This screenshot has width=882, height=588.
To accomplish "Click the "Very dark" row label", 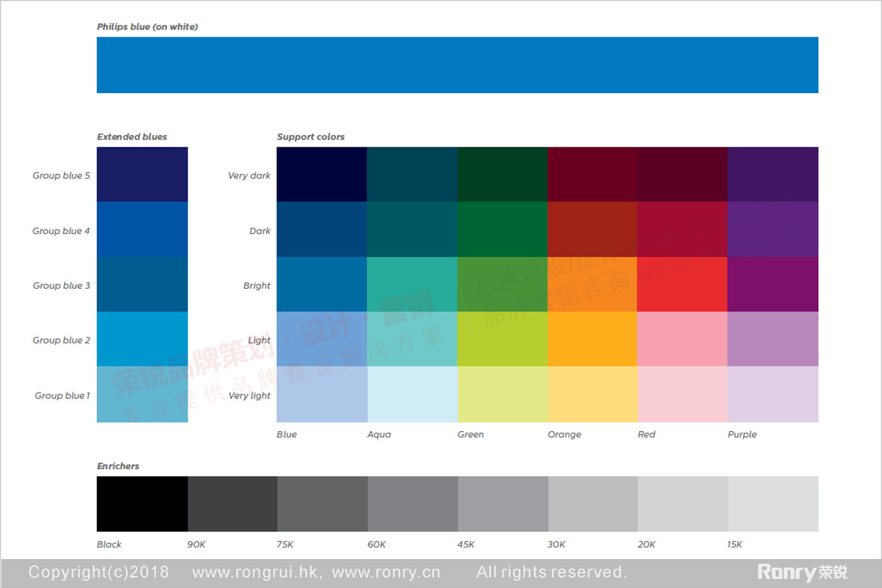I will pos(249,176).
